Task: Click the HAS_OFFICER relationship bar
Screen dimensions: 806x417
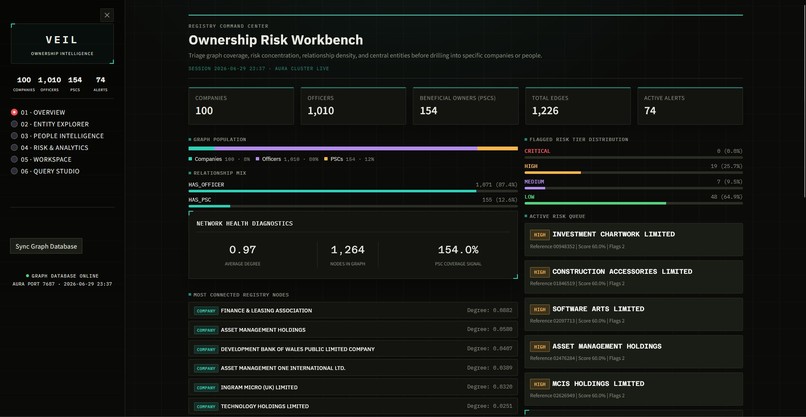Action: (x=353, y=191)
